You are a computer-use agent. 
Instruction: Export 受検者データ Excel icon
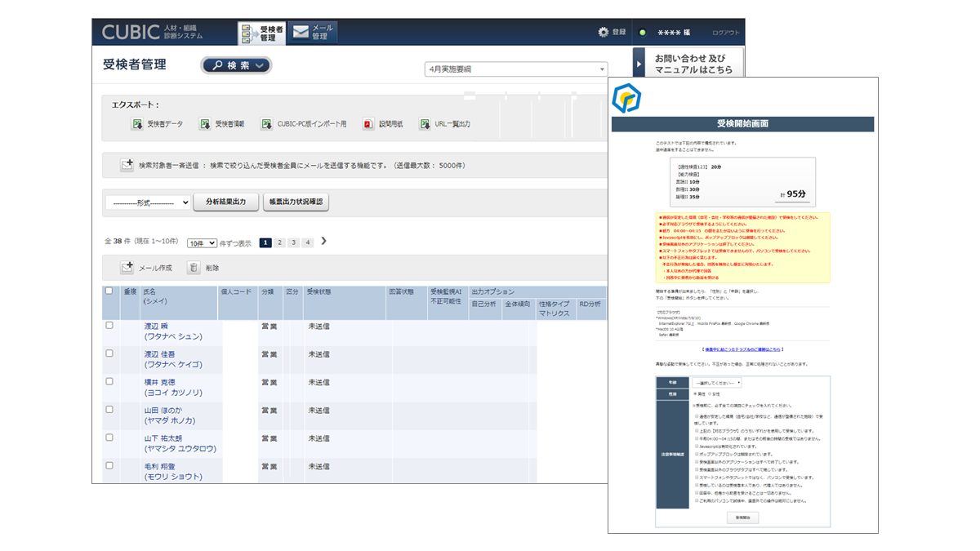point(137,124)
